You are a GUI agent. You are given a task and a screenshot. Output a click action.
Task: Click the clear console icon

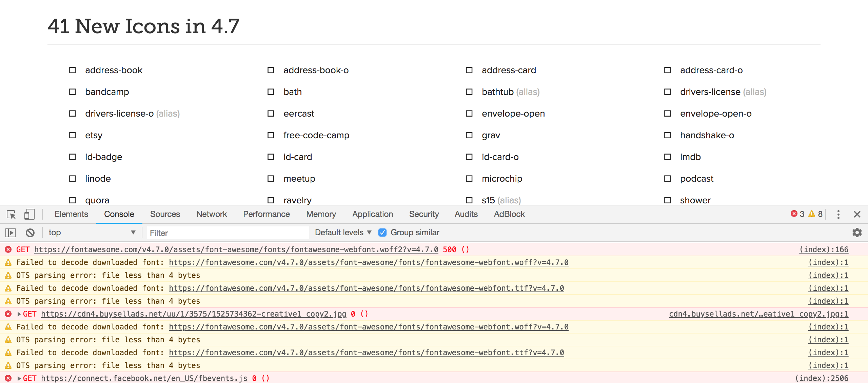click(31, 233)
